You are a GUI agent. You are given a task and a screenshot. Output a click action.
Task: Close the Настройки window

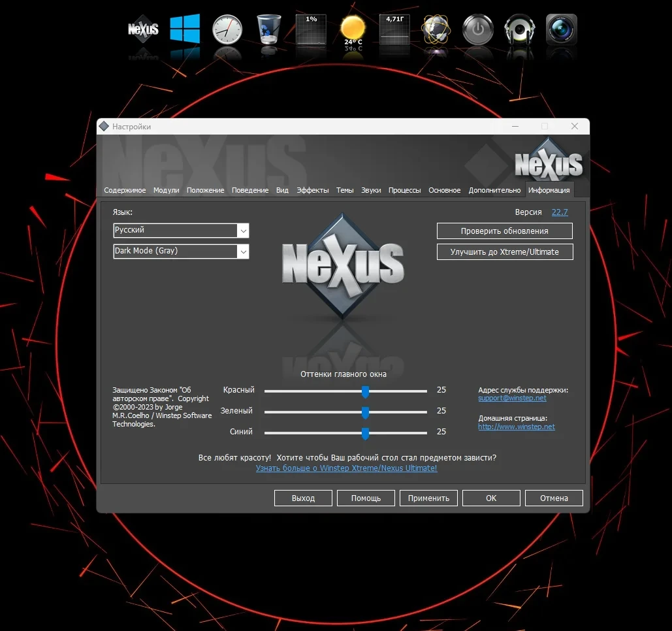[x=575, y=126]
